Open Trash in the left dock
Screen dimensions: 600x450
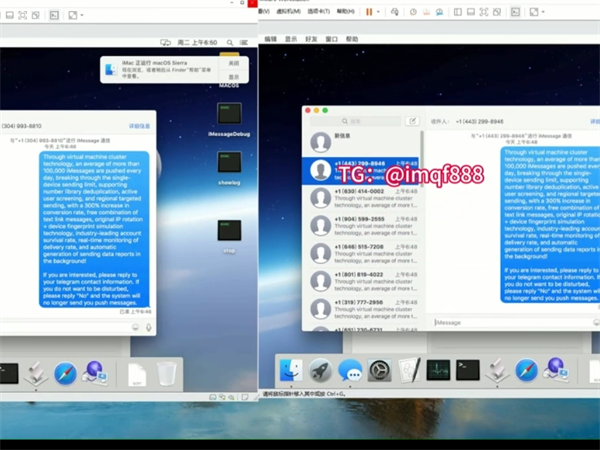(x=166, y=374)
